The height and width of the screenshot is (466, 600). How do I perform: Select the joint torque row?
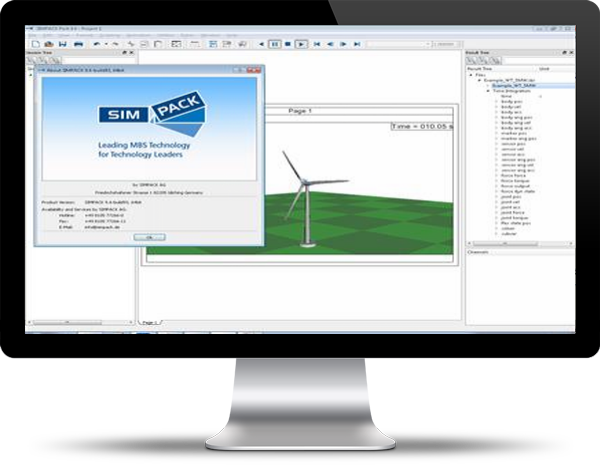514,218
